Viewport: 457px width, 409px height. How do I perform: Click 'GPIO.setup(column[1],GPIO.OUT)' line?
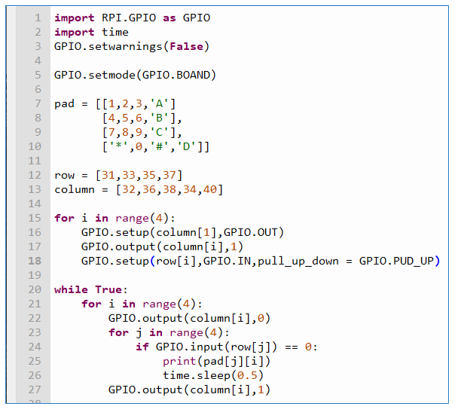tap(183, 232)
